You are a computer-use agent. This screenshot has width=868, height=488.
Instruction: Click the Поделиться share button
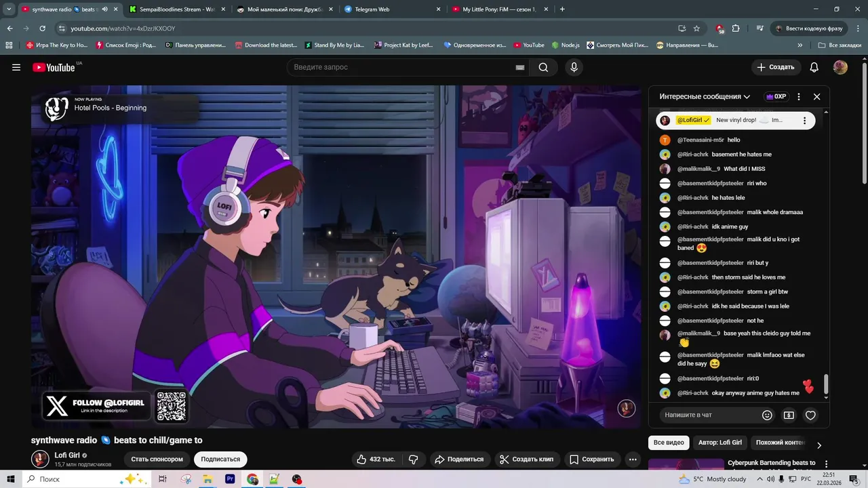(x=459, y=459)
